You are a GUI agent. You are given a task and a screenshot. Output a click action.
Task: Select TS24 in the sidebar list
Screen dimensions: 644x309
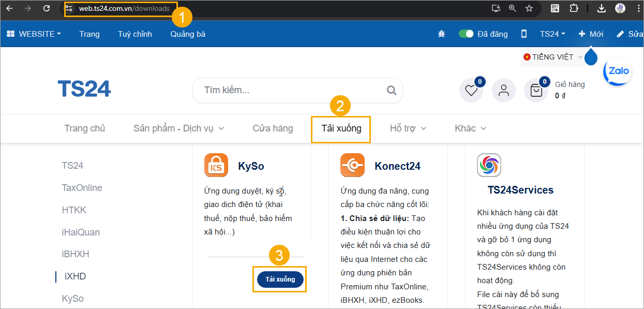click(72, 166)
